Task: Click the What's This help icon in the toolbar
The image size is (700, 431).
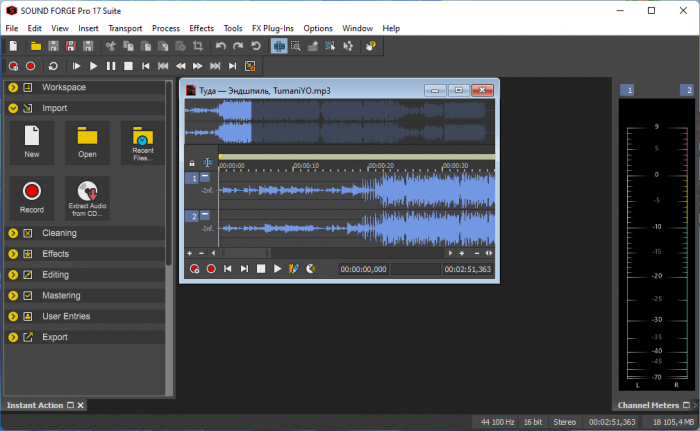Action: click(371, 46)
